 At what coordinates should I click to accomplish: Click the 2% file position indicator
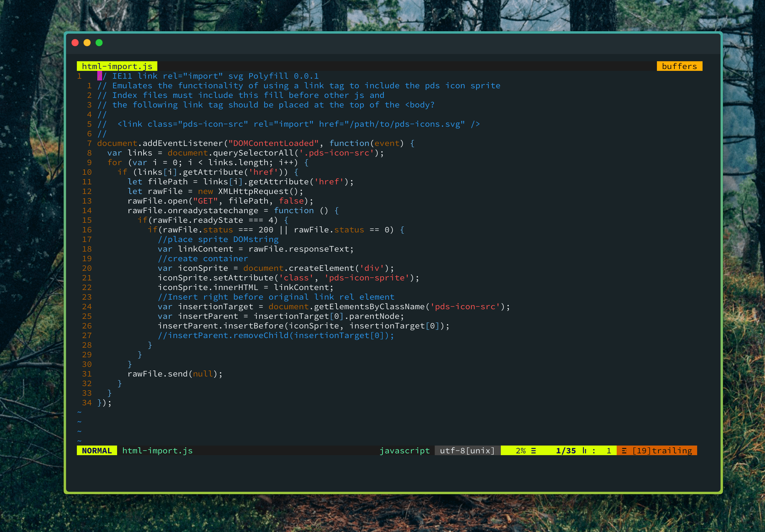[x=520, y=451]
